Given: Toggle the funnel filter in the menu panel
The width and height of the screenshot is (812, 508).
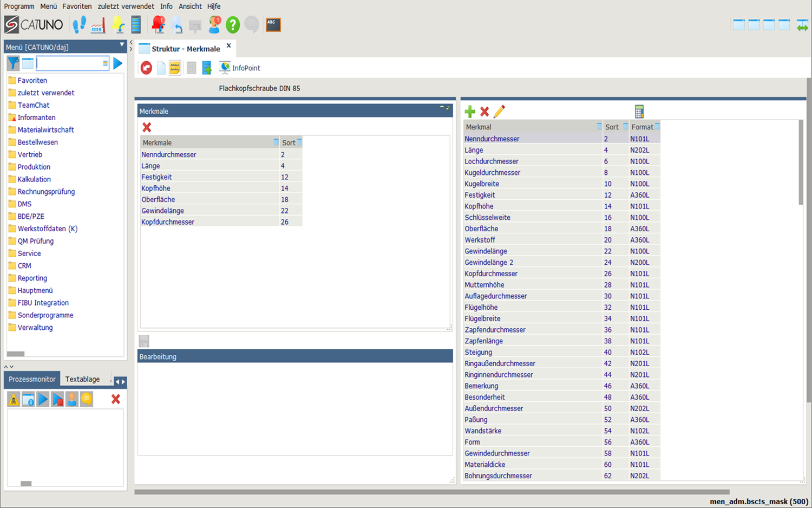Looking at the screenshot, I should (x=13, y=63).
